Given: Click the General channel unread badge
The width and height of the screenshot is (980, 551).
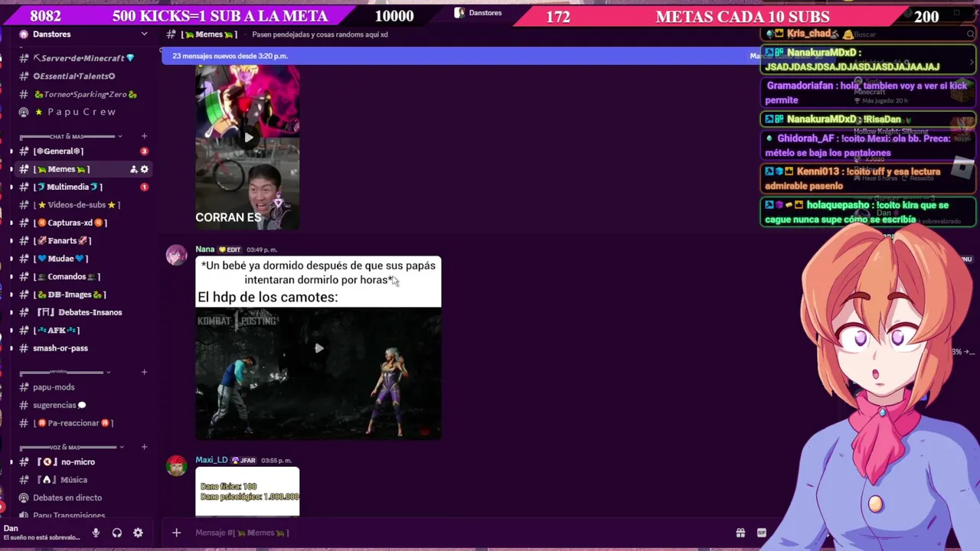Looking at the screenshot, I should tap(144, 151).
